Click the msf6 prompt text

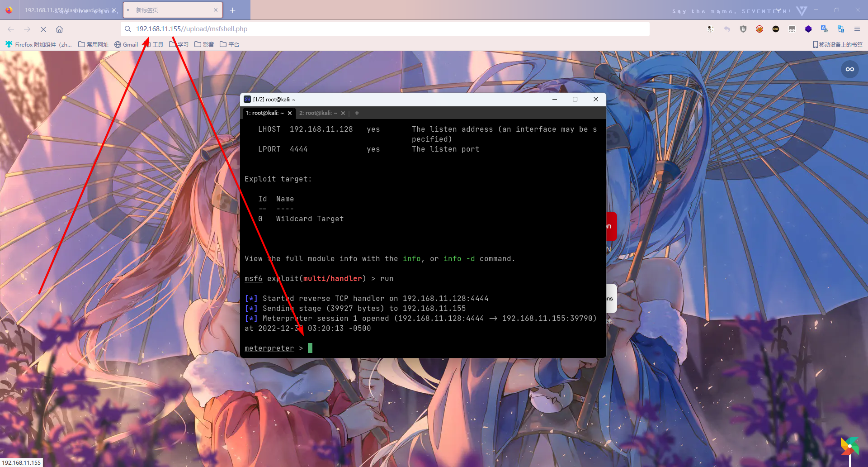tap(254, 279)
